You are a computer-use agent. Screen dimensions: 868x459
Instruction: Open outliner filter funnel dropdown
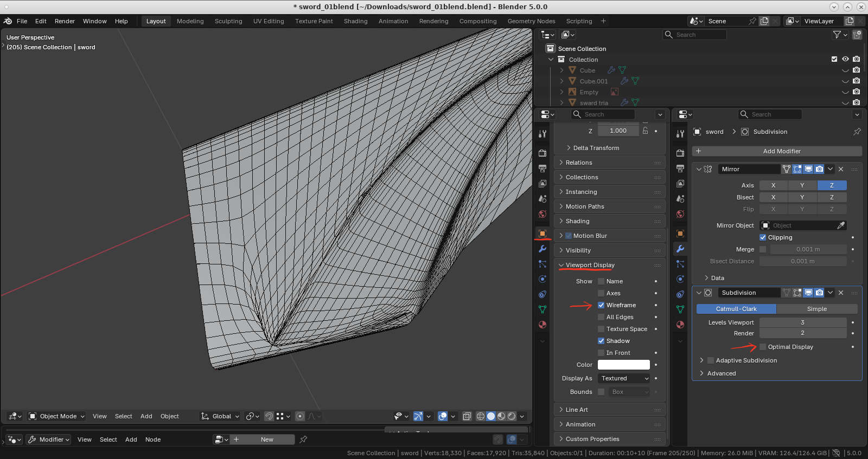coord(840,35)
